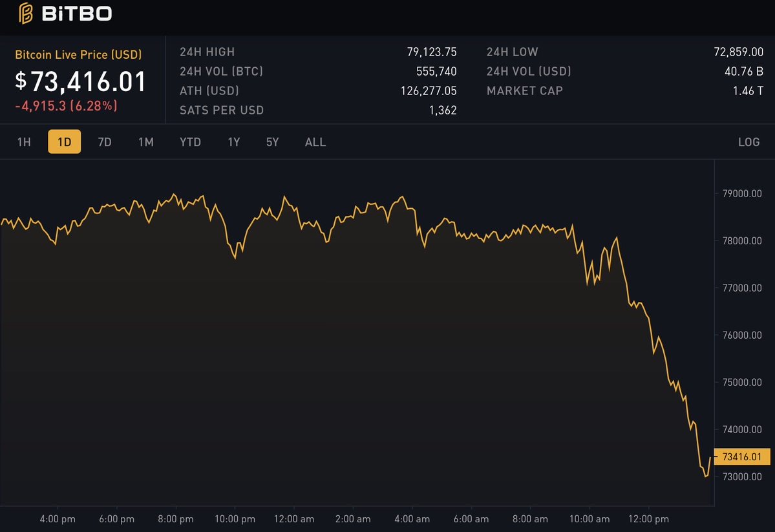Show ALL time price history
Screen dimensions: 775x532
(315, 142)
